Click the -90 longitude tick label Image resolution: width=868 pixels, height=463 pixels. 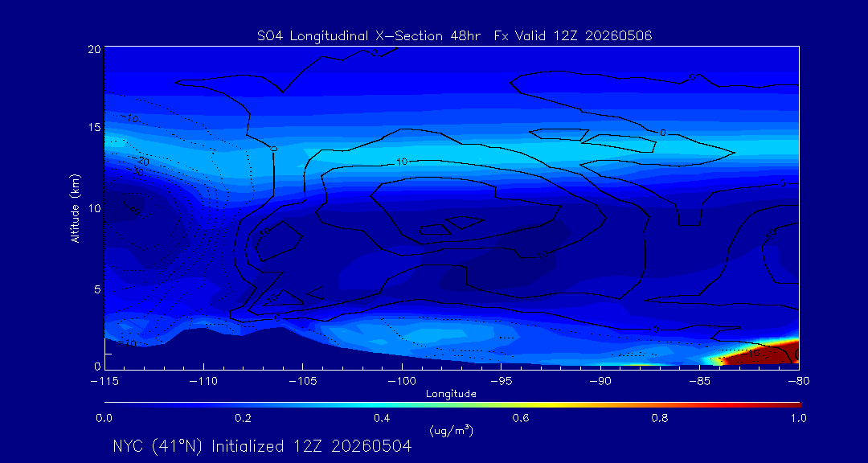click(x=600, y=382)
